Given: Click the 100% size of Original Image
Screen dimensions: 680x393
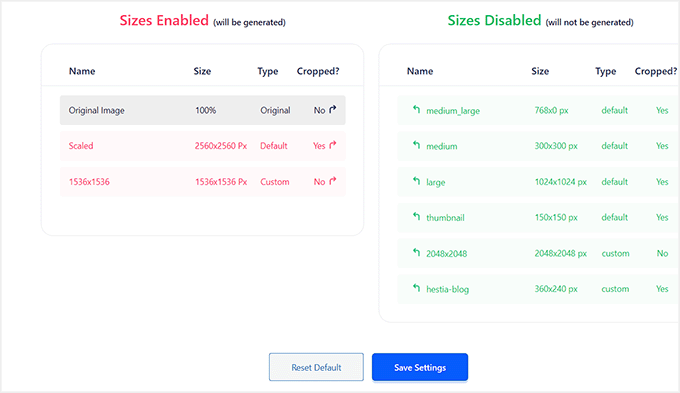Looking at the screenshot, I should 206,110.
